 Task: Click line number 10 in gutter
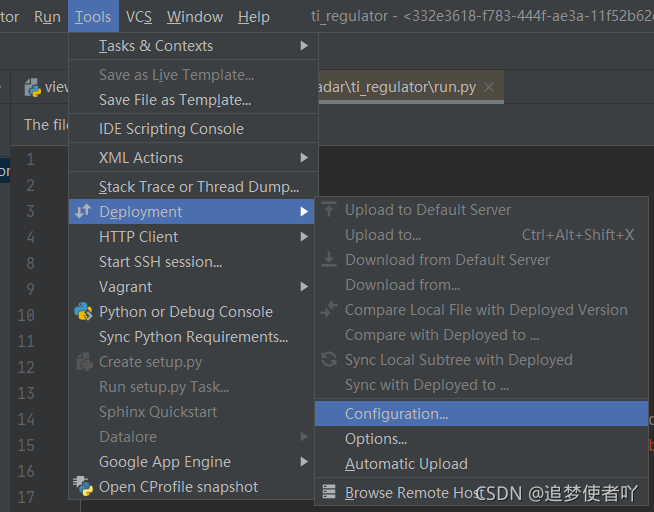[26, 315]
